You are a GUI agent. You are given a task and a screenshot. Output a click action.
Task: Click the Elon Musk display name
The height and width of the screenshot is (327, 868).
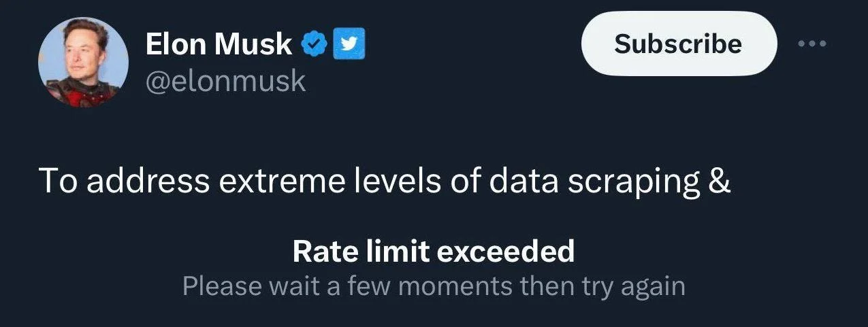tap(218, 45)
